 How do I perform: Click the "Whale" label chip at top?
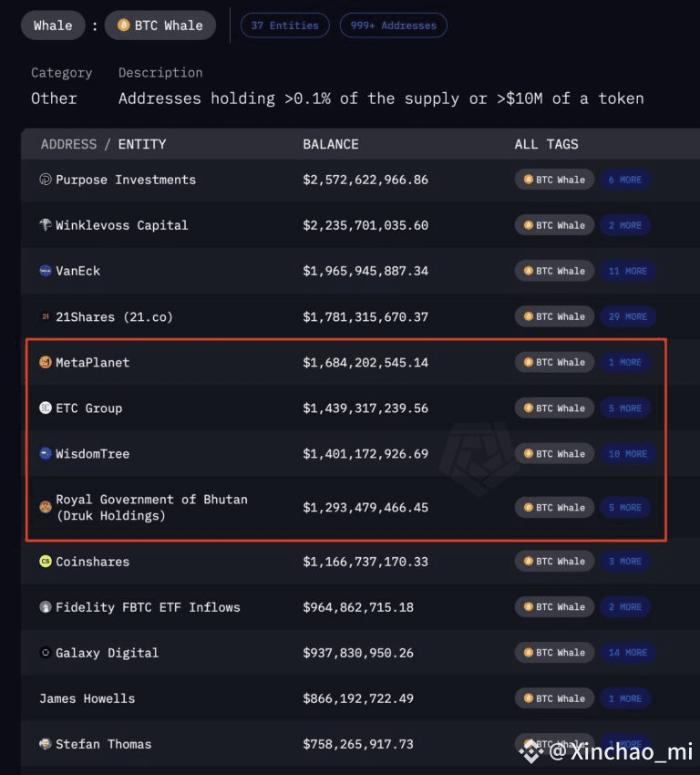pos(53,26)
